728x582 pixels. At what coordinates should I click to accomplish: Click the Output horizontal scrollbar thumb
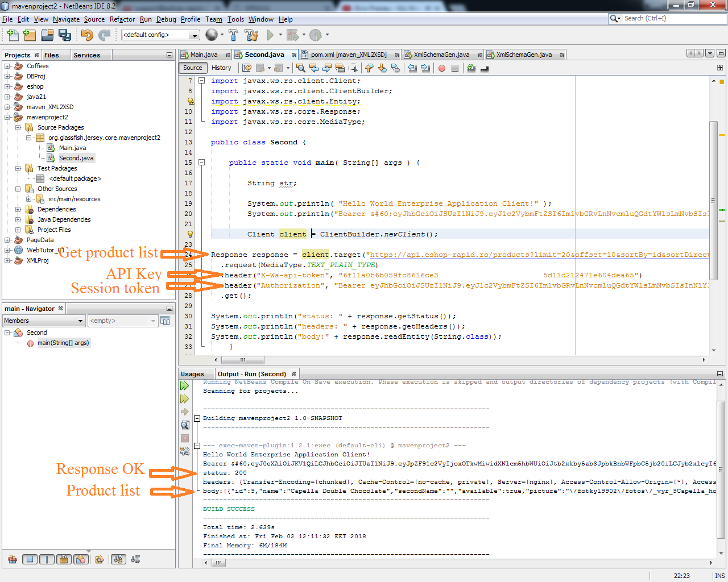point(219,563)
